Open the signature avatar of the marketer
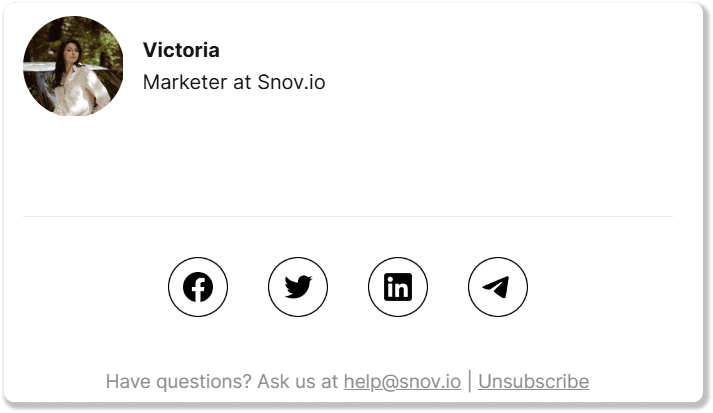Viewport: 713px width, 413px height. tap(73, 66)
